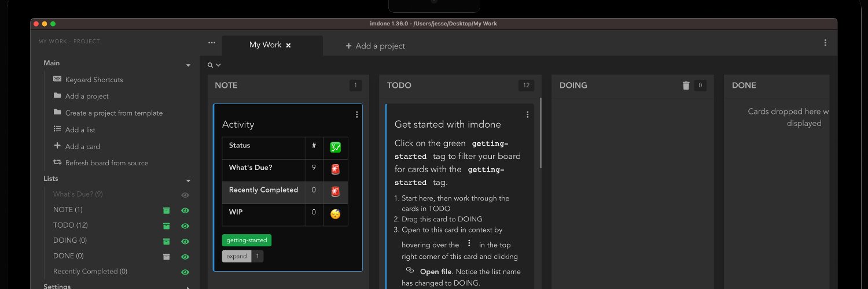Click the archive icon for DONE list
868x289 pixels.
click(167, 257)
